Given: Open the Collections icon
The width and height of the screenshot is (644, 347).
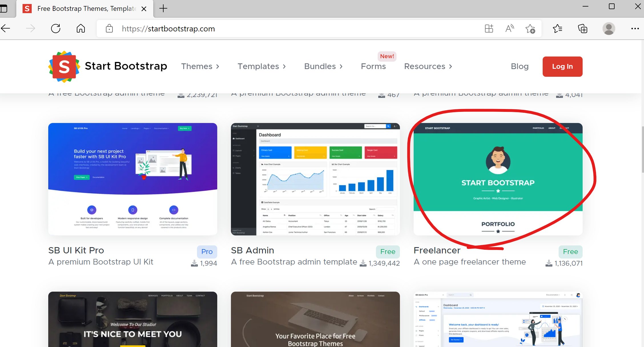Looking at the screenshot, I should click(582, 29).
